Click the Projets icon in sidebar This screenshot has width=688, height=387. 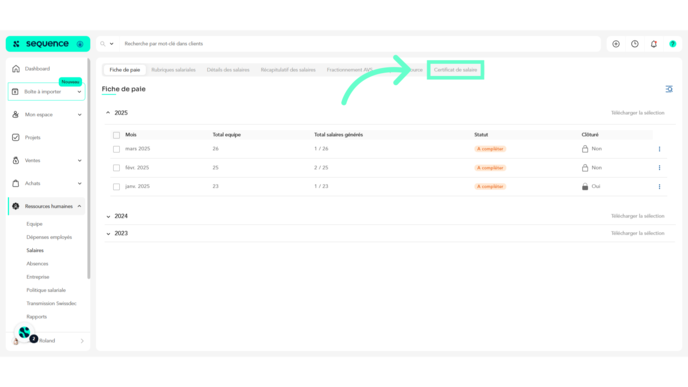(16, 137)
